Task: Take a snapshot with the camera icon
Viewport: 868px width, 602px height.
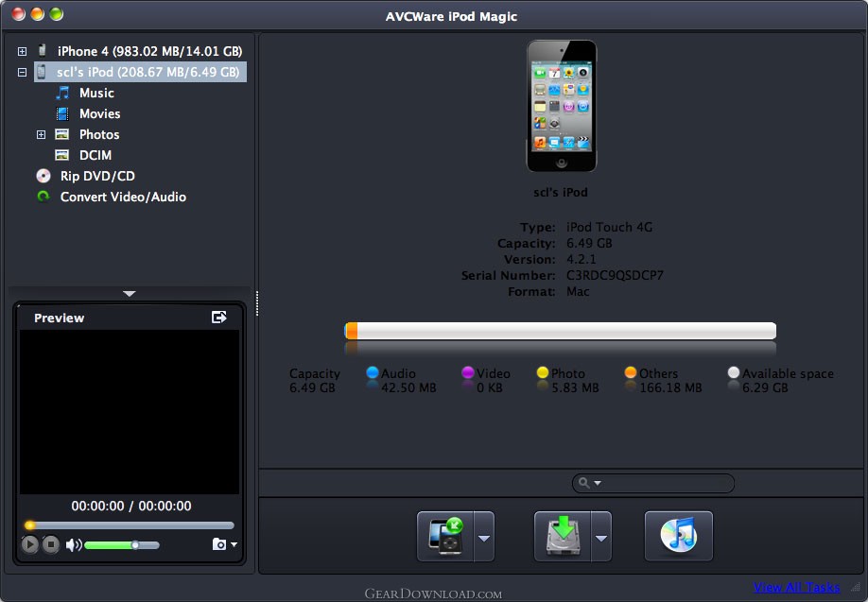Action: click(x=219, y=544)
